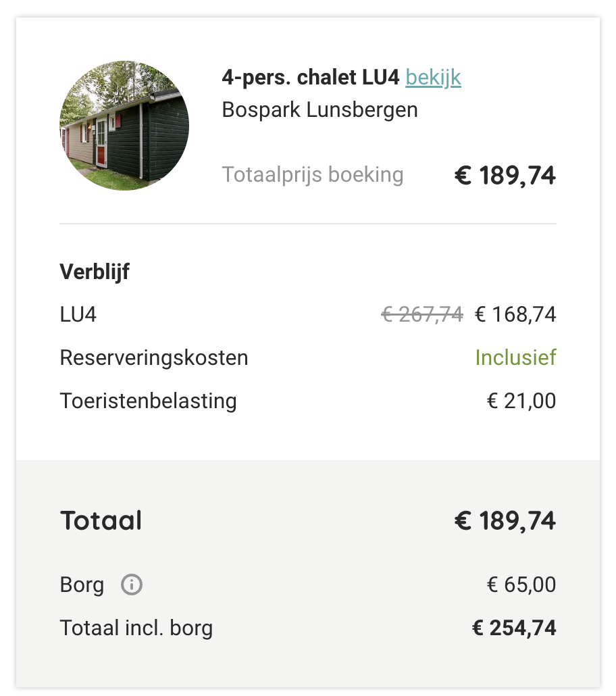
Task: Click the € 189,74 amount beside Totaal
Action: (x=505, y=521)
